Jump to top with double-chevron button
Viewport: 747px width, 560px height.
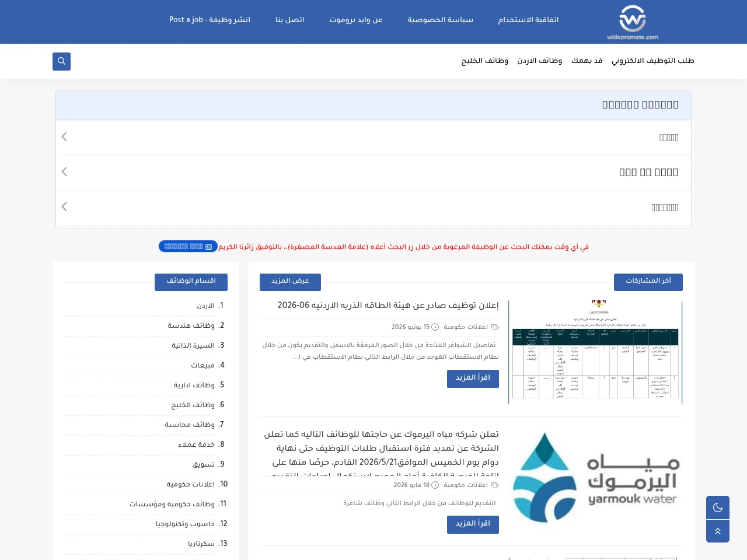coord(718,531)
